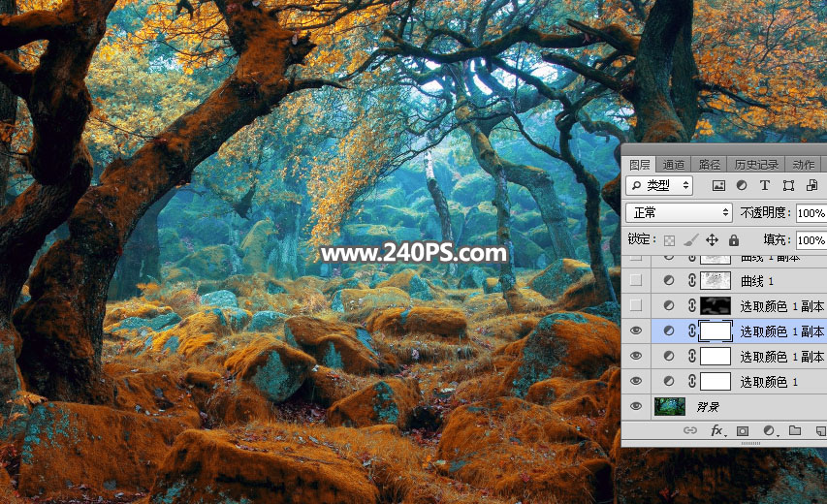Click the 不透明度 label
The image size is (827, 504).
pos(766,212)
